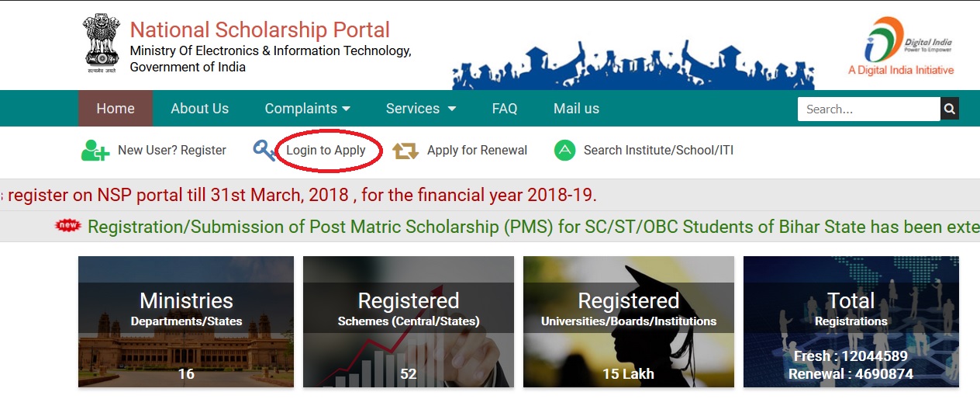This screenshot has height=399, width=980.
Task: Click the Apply for Renewal link
Action: point(477,151)
